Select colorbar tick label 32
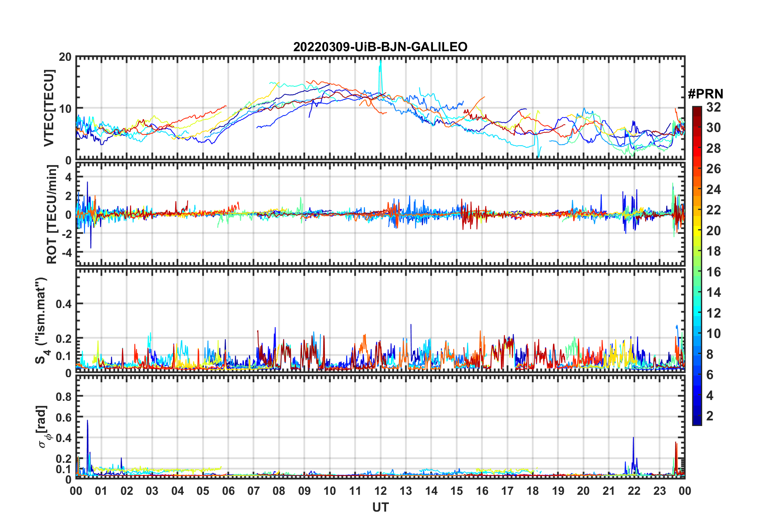Screen dimensions: 761x532 pos(713,107)
